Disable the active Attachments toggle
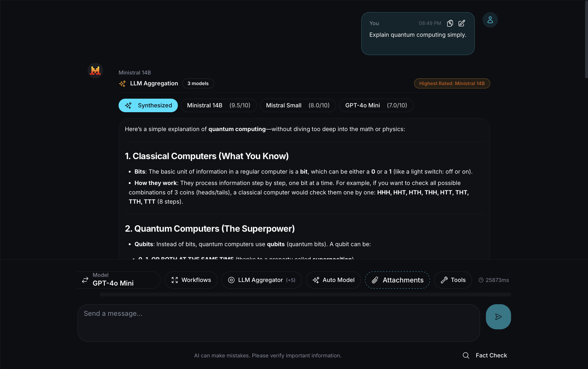 pyautogui.click(x=397, y=280)
